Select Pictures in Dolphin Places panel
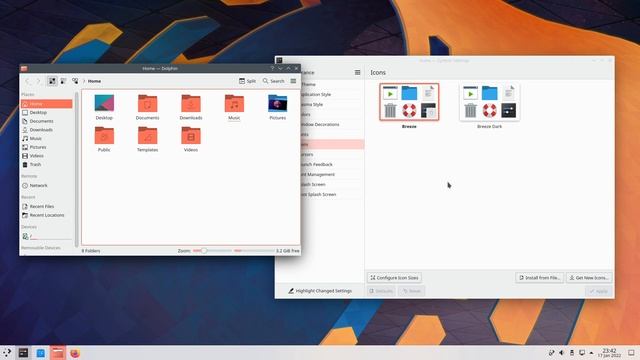 47,147
